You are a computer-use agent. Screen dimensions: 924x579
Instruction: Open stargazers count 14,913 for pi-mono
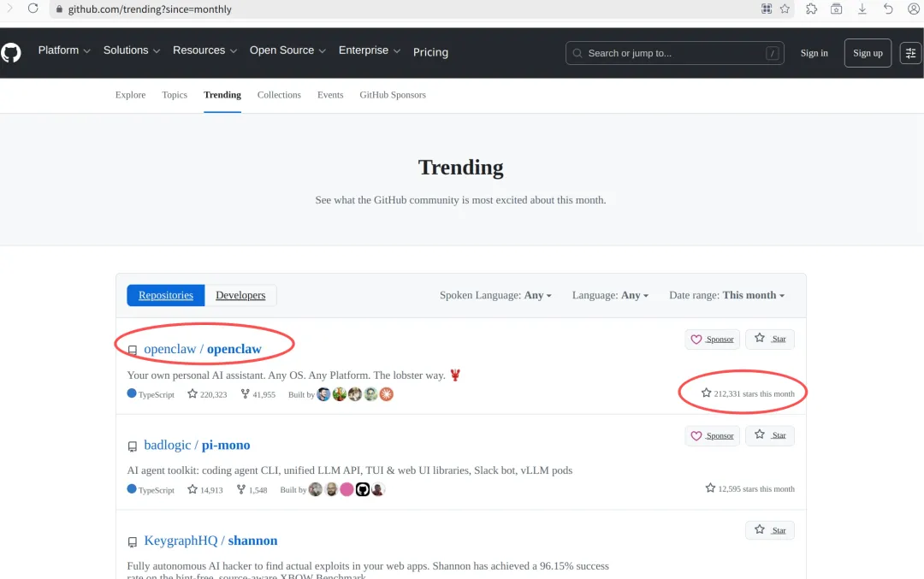(205, 489)
